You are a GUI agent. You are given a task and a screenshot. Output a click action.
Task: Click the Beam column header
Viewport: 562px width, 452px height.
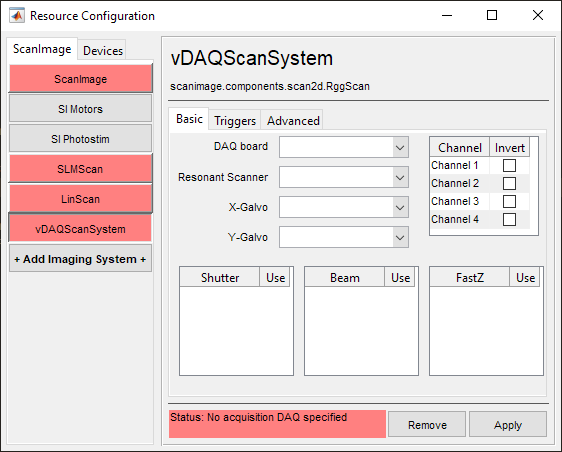click(344, 278)
